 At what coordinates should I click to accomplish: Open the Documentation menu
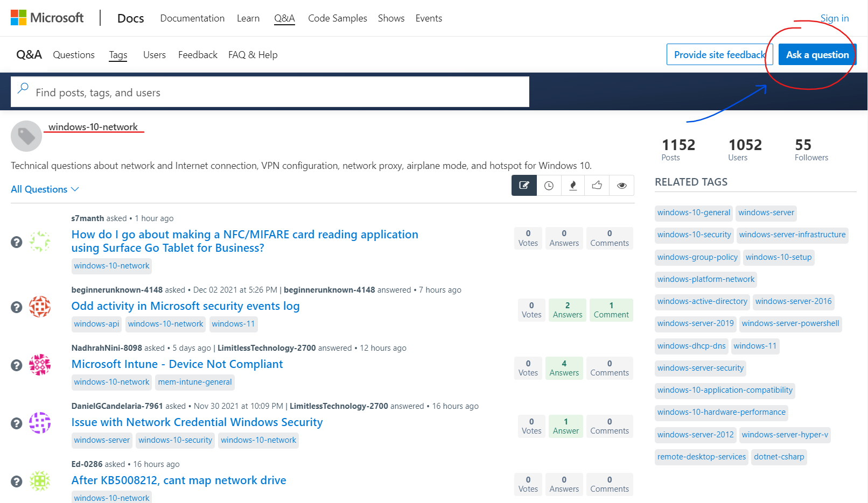click(x=192, y=18)
